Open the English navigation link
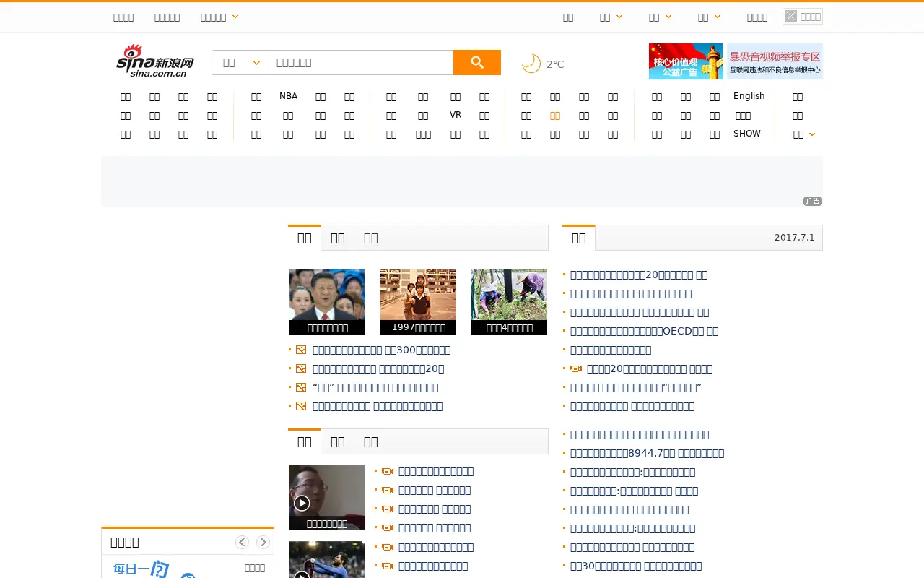The height and width of the screenshot is (578, 924). [749, 96]
